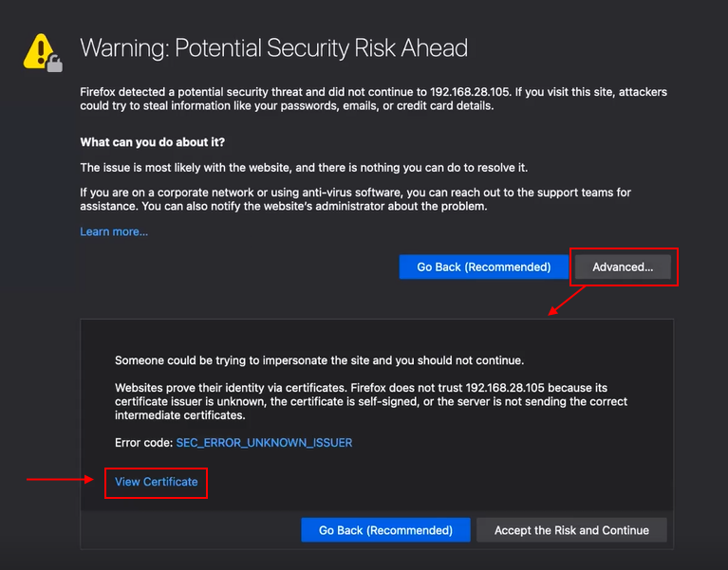This screenshot has width=728, height=570.
Task: Open the SEC_ERROR_UNKNOWN_ISSUER error code link
Action: (264, 443)
